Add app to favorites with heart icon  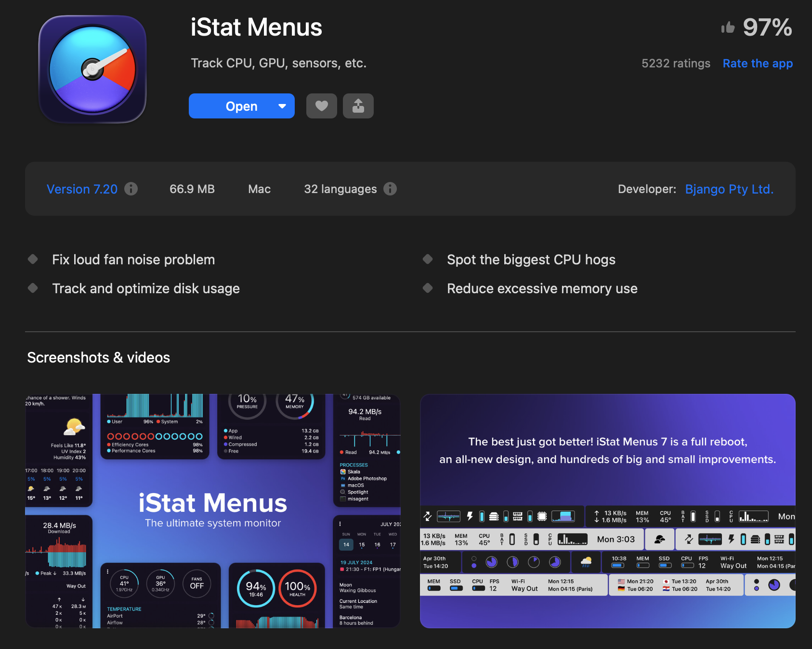point(322,106)
